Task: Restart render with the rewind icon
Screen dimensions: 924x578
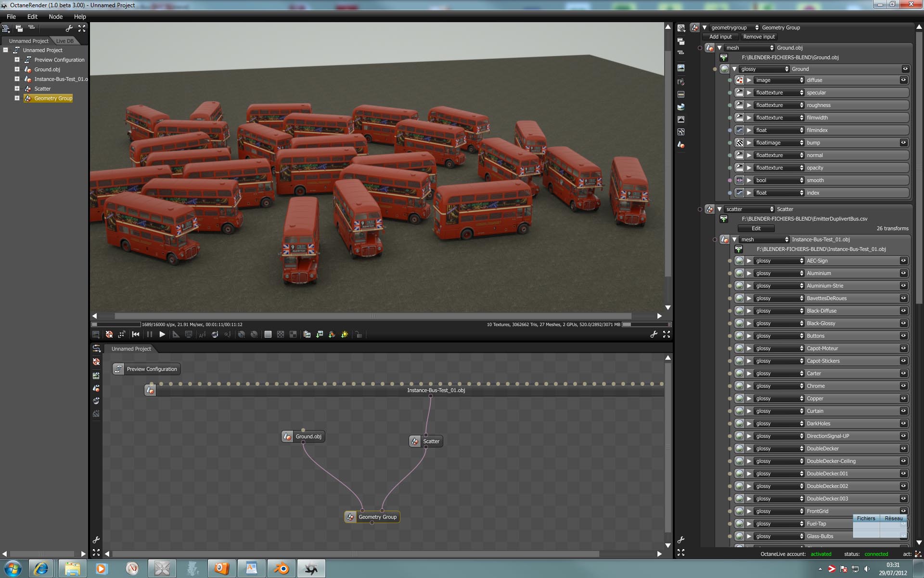Action: [136, 334]
